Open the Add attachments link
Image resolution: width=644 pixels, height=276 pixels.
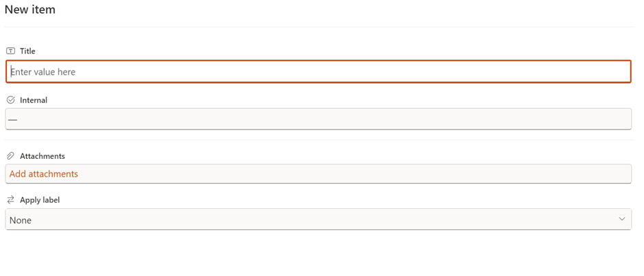coord(44,174)
